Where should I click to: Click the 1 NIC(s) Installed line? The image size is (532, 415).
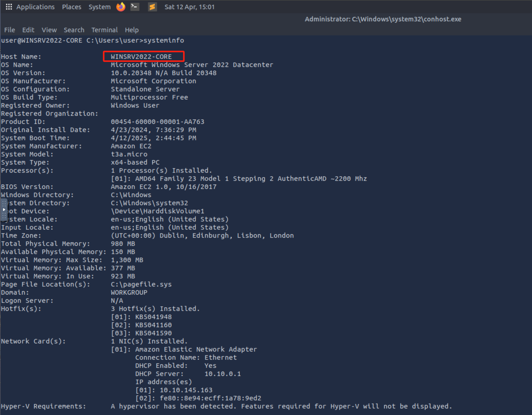click(149, 341)
